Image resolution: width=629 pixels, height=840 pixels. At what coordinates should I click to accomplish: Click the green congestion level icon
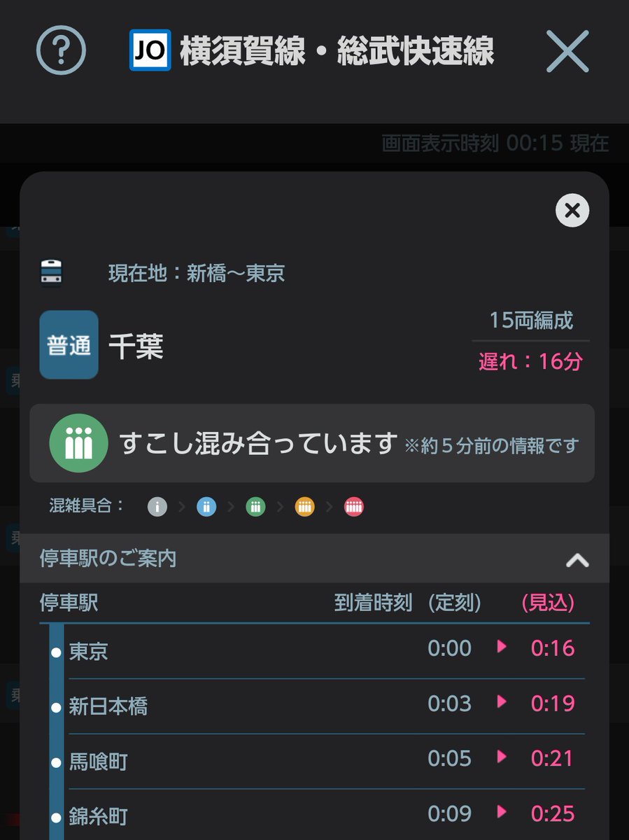point(78,444)
